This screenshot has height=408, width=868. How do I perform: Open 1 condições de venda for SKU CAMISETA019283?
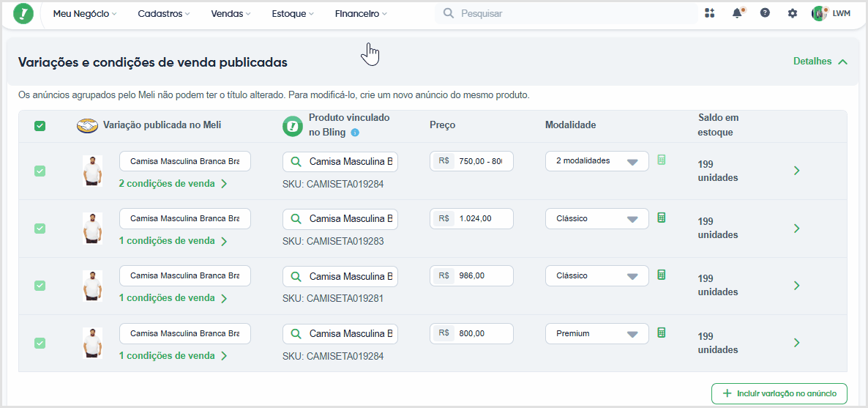(x=173, y=241)
